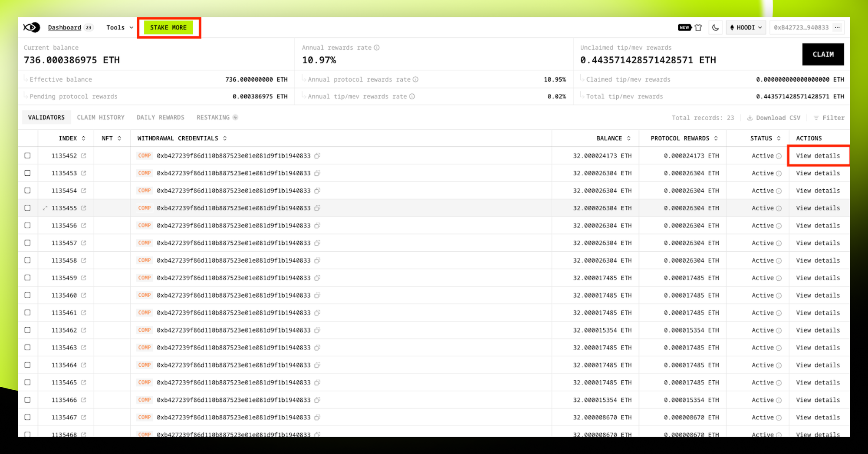Claim the unclaimed tip/mev rewards
868x454 pixels.
[823, 54]
